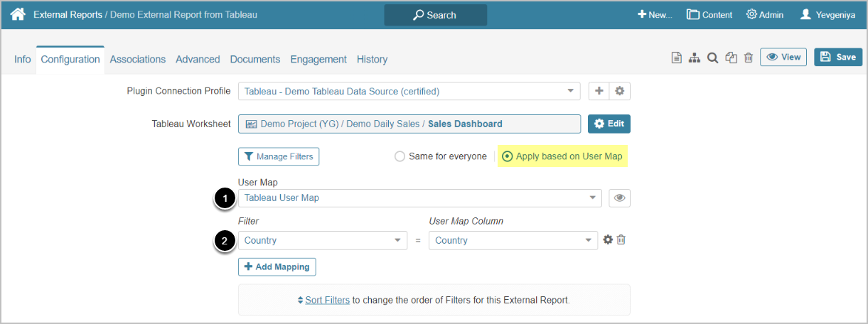Click the Sort Filters link

[x=327, y=300]
